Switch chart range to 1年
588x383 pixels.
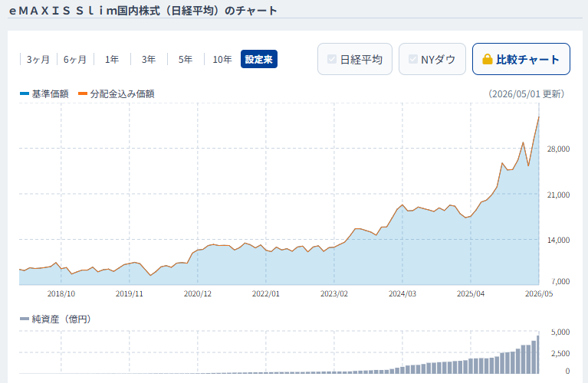pos(112,59)
